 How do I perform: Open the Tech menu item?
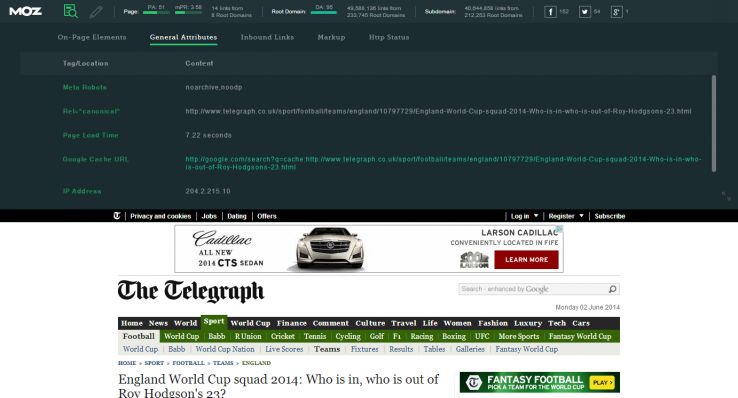click(x=557, y=323)
